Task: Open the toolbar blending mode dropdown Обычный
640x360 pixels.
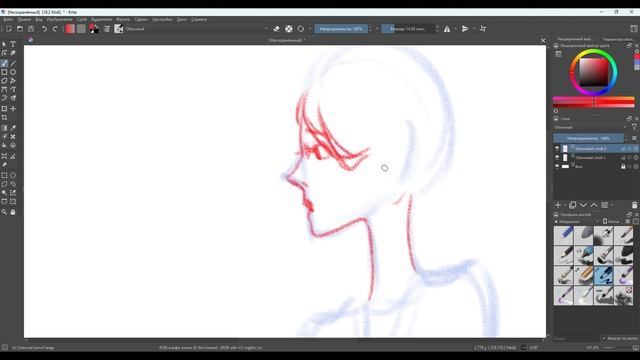Action: point(196,29)
